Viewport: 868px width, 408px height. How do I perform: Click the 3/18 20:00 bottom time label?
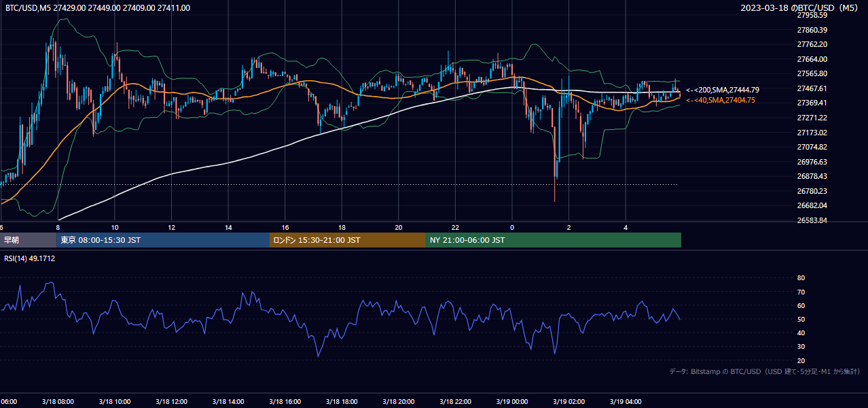[x=398, y=402]
